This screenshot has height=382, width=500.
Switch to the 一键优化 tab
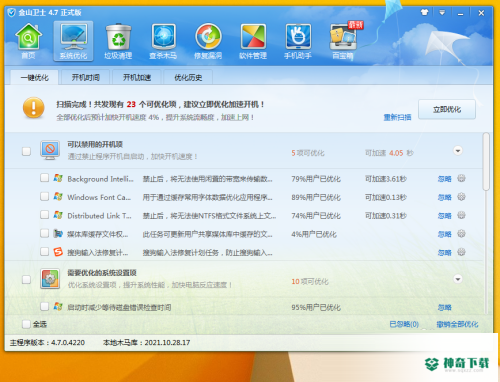click(x=35, y=77)
